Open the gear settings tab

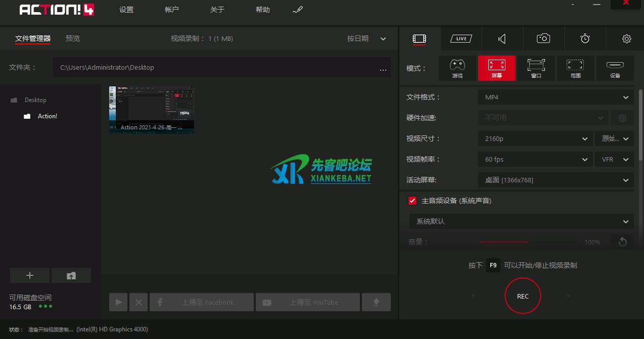(x=626, y=39)
